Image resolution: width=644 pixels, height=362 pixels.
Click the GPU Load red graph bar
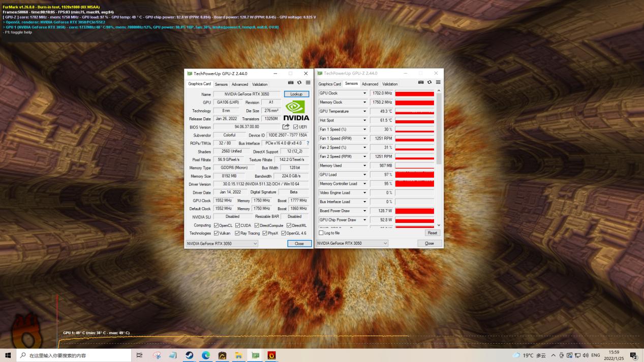(414, 175)
